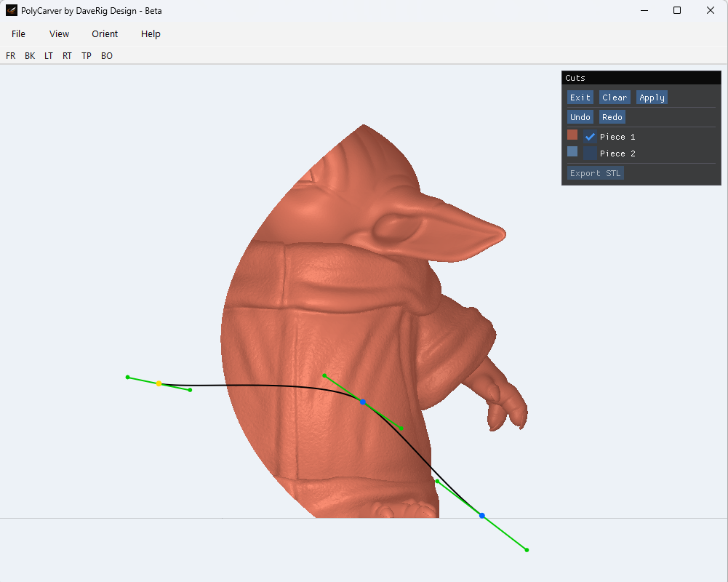Switch to bottom view with BO
728x582 pixels.
click(107, 56)
